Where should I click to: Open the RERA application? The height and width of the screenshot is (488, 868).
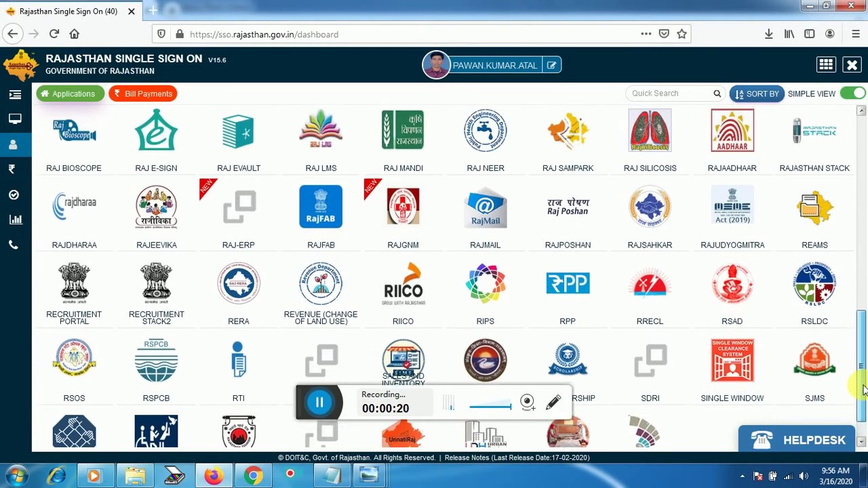click(x=238, y=283)
